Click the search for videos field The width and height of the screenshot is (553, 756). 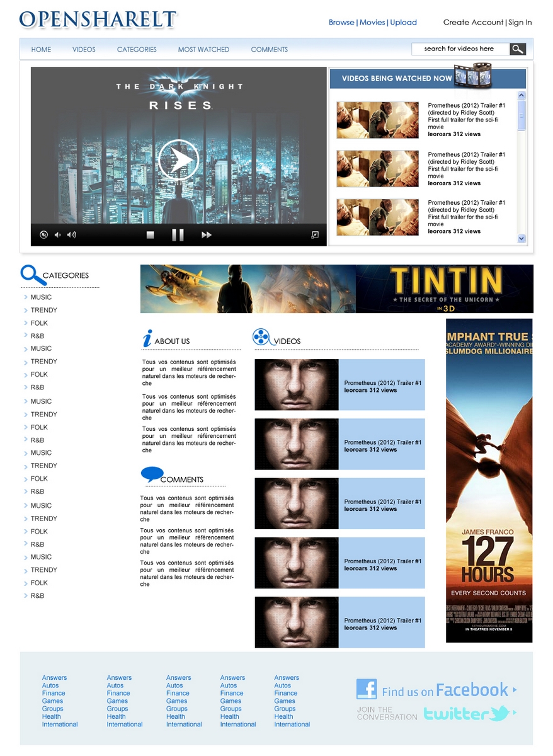tap(460, 49)
